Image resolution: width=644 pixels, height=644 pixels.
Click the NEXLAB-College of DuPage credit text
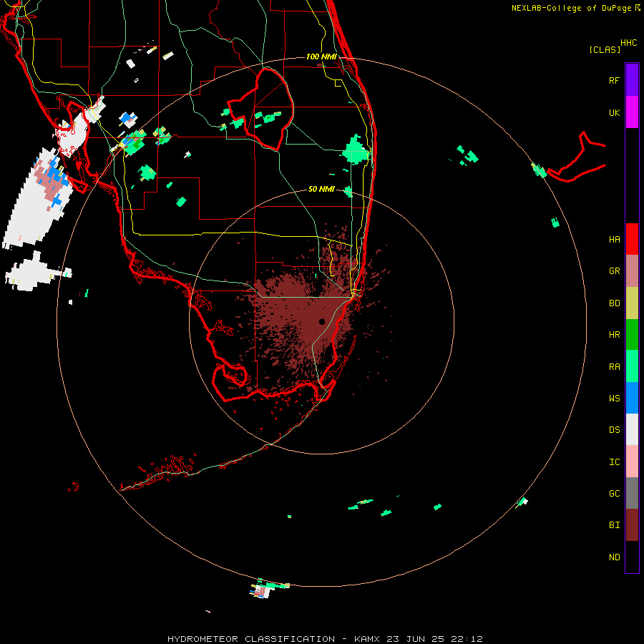pyautogui.click(x=571, y=8)
